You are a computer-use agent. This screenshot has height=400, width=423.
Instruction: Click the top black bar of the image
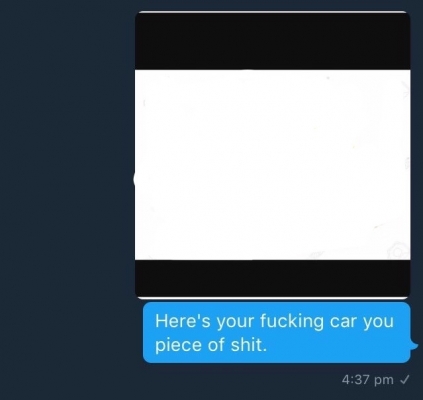pos(272,41)
